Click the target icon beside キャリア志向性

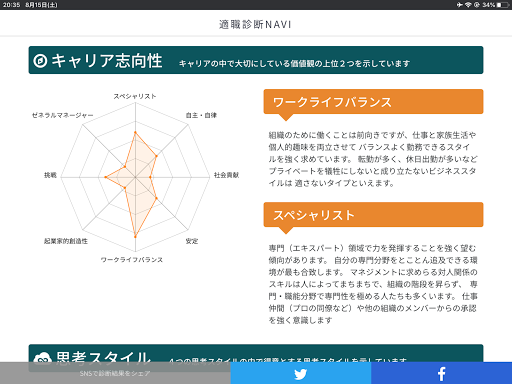click(x=40, y=61)
